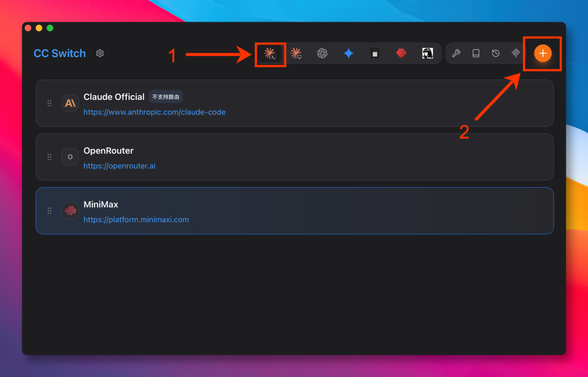Viewport: 588px width, 377px height.
Task: Click the OpenRouter provider name
Action: pyautogui.click(x=108, y=151)
